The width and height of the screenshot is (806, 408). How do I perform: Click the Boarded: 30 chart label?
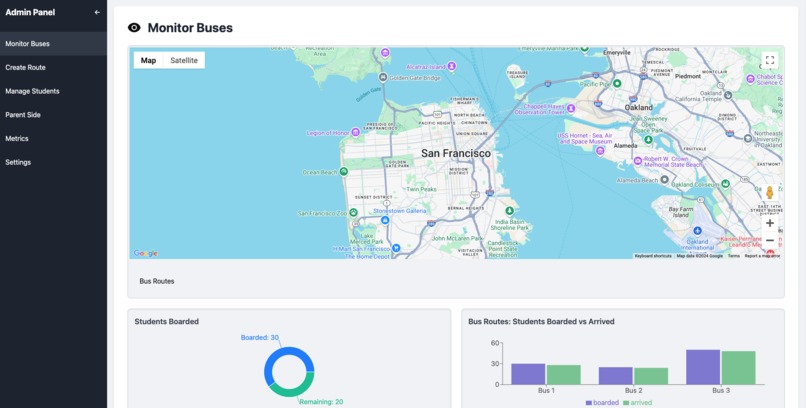point(260,338)
